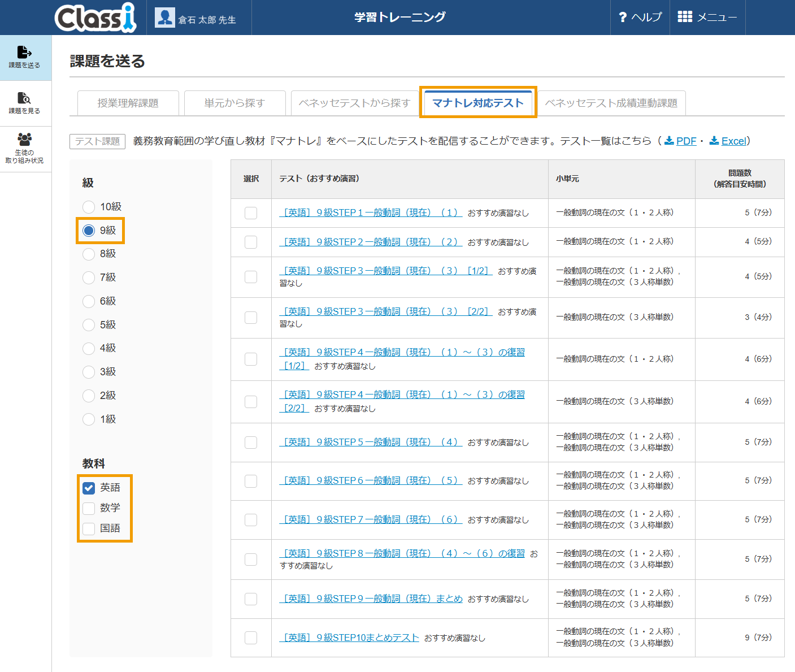This screenshot has height=672, width=795.
Task: Tick the checkbox for 9級STEP4 復習 [2/2]
Action: tap(251, 401)
